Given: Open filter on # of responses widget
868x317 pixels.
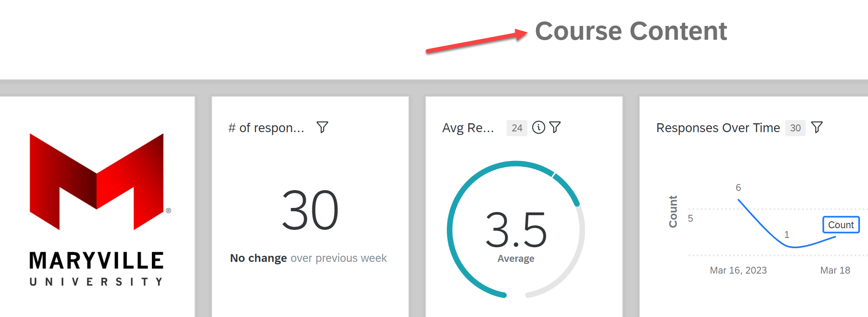Looking at the screenshot, I should point(322,127).
